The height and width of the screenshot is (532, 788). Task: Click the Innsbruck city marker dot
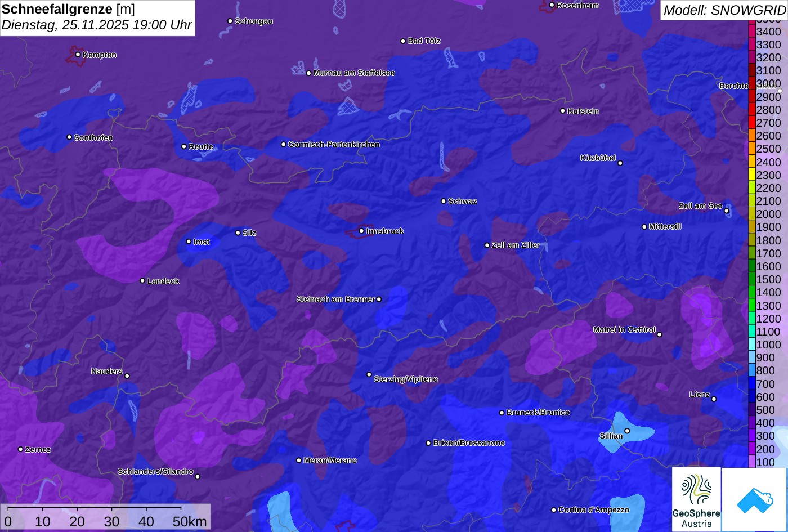coord(361,231)
